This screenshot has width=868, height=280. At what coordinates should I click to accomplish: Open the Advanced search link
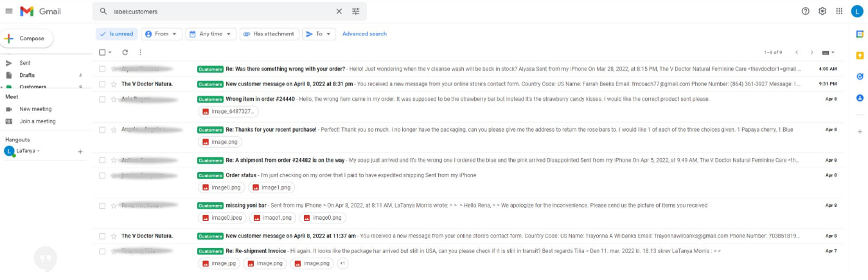[x=364, y=34]
